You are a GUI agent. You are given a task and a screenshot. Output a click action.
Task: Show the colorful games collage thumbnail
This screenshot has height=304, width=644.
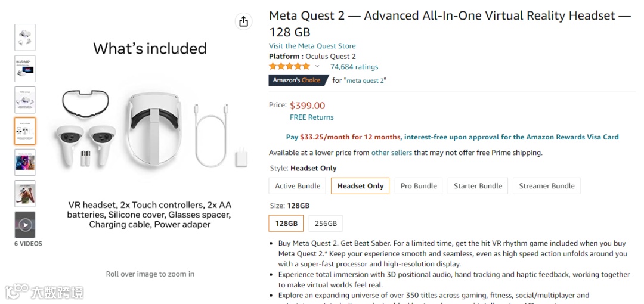pos(25,162)
